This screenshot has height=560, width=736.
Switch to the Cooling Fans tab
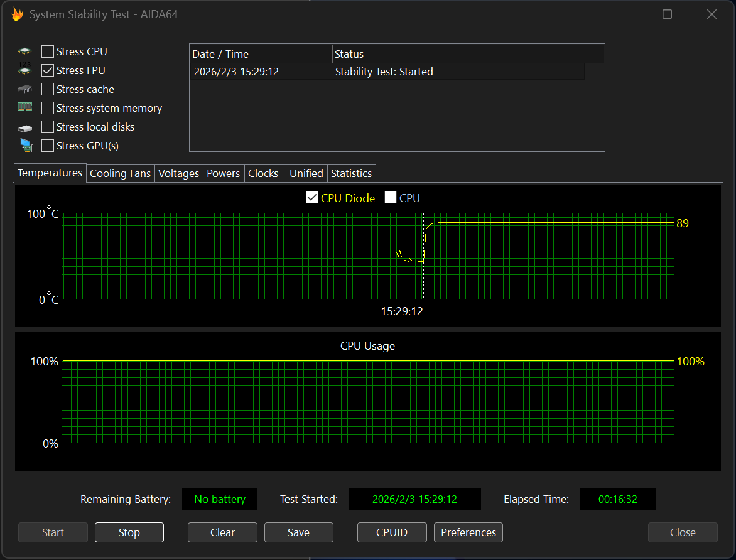click(120, 173)
